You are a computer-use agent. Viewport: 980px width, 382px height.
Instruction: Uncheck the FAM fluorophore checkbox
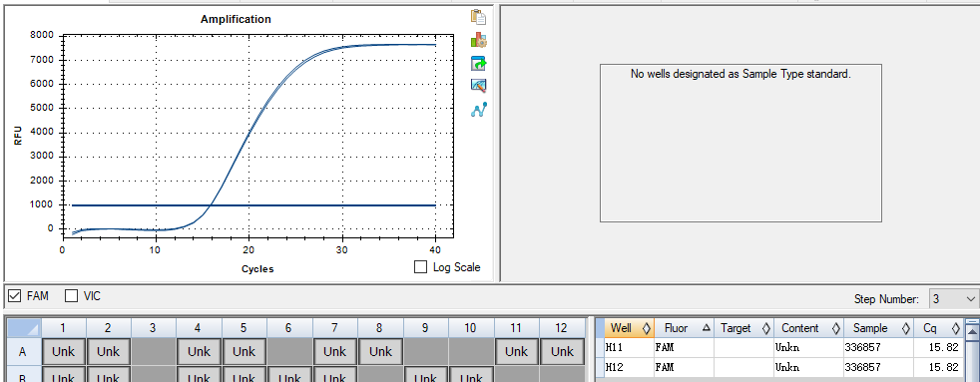click(x=14, y=296)
